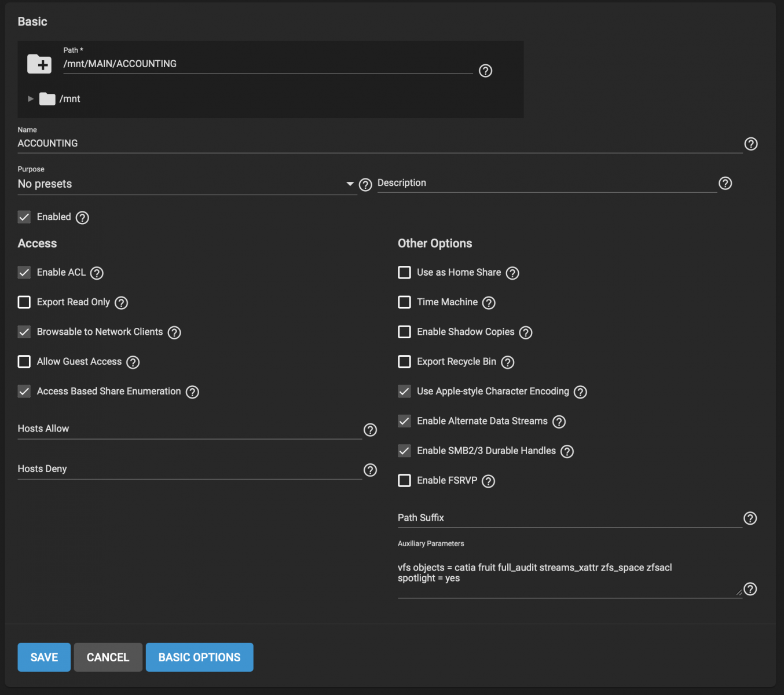Uncheck Enable Alternate Data Streams
The height and width of the screenshot is (695, 784).
(x=405, y=421)
